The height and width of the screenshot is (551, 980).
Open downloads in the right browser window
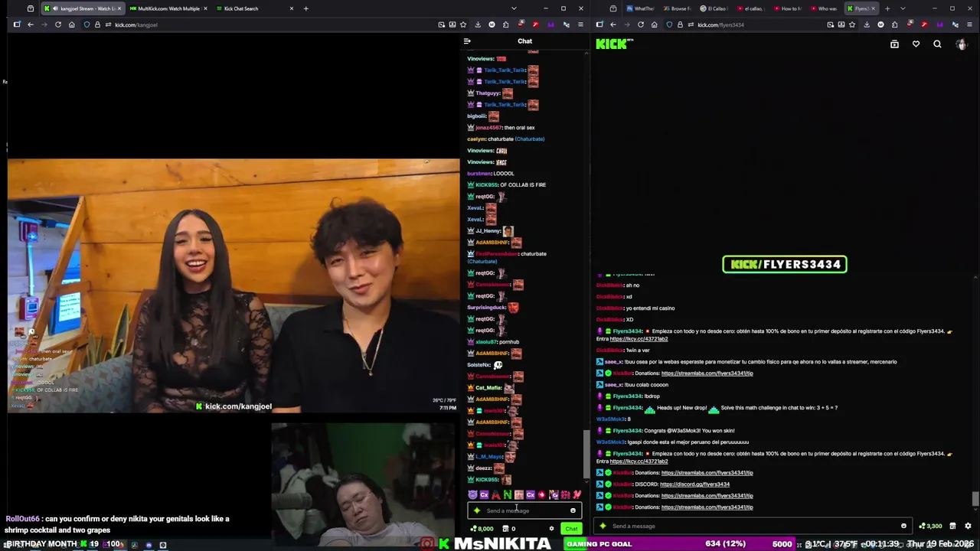click(867, 24)
